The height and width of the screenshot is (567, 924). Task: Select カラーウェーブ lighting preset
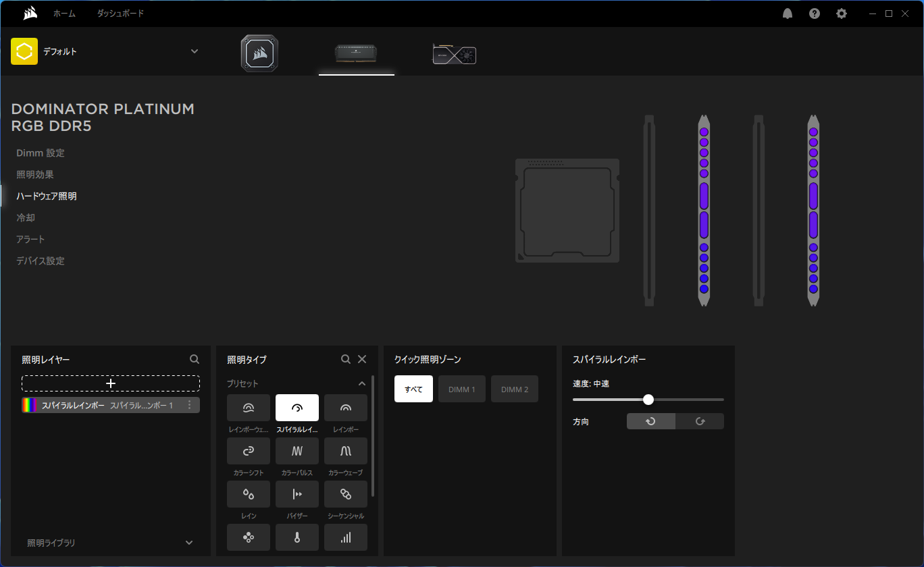pyautogui.click(x=346, y=451)
